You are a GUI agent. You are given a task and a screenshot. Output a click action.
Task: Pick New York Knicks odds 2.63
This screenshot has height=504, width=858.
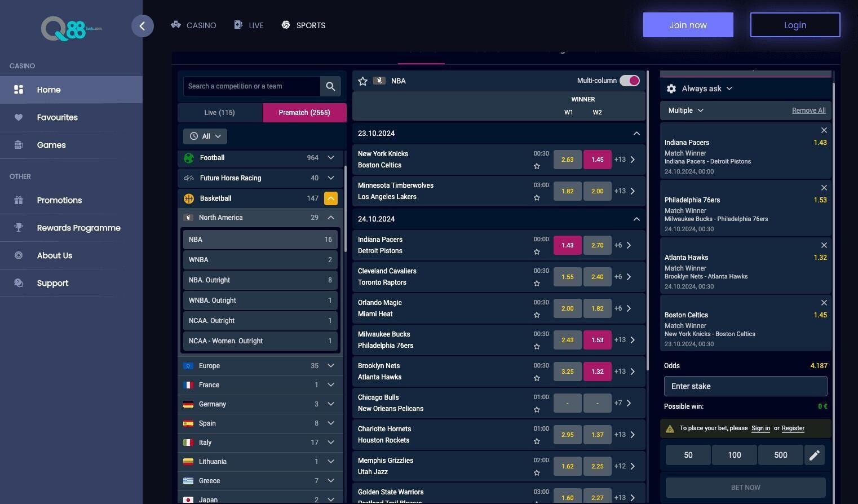(x=568, y=160)
